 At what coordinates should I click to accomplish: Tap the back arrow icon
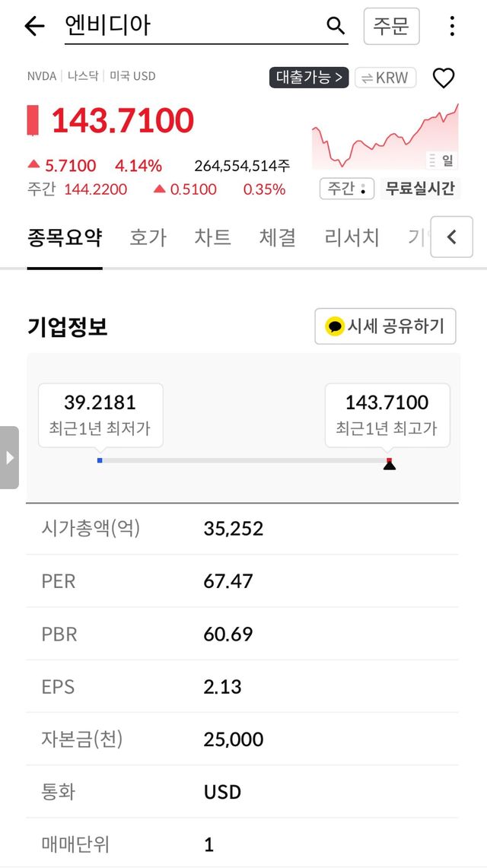pyautogui.click(x=34, y=27)
